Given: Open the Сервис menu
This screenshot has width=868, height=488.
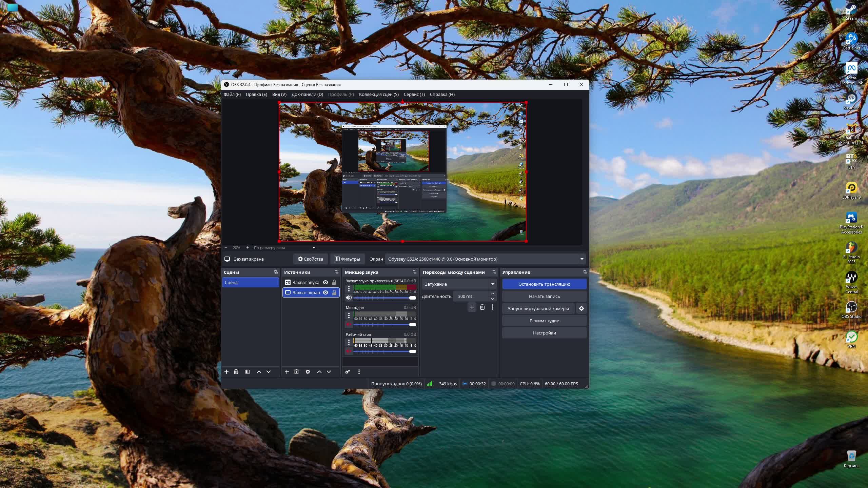Looking at the screenshot, I should coord(414,94).
